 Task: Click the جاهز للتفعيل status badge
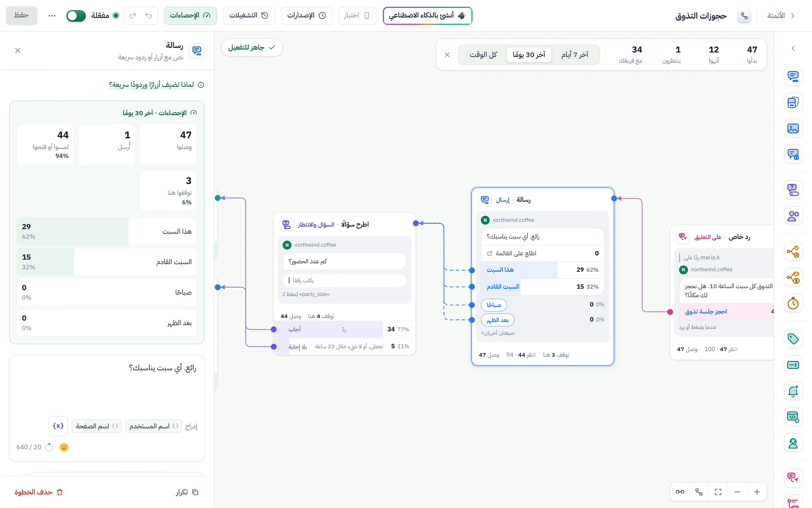click(x=252, y=47)
